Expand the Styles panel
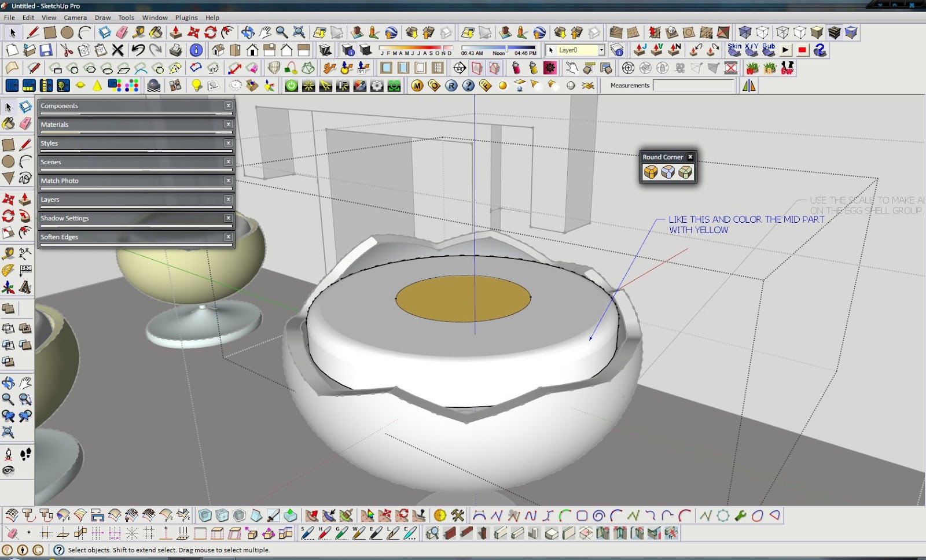The image size is (926, 560). tap(136, 143)
